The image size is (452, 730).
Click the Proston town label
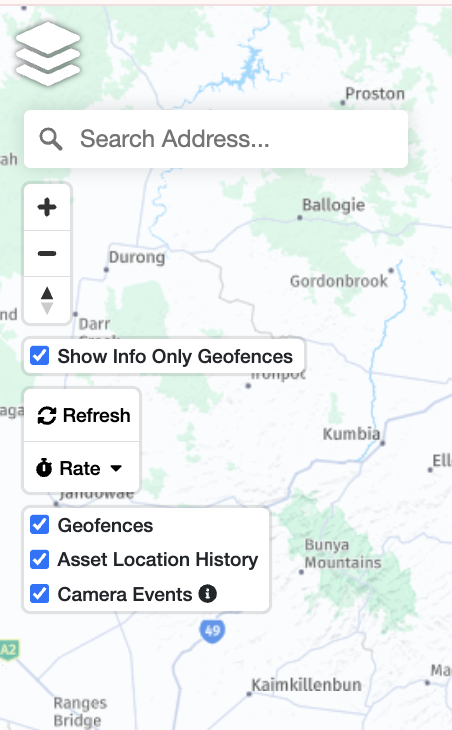pos(375,94)
